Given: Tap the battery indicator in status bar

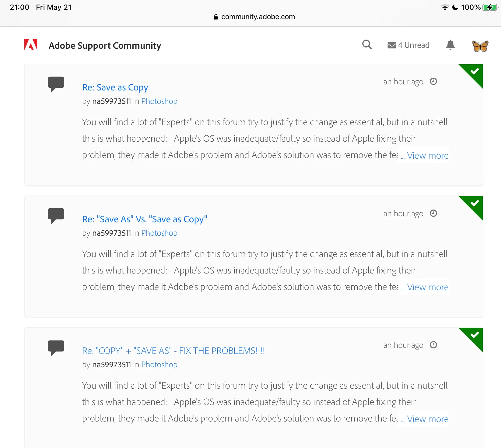Looking at the screenshot, I should 490,7.
